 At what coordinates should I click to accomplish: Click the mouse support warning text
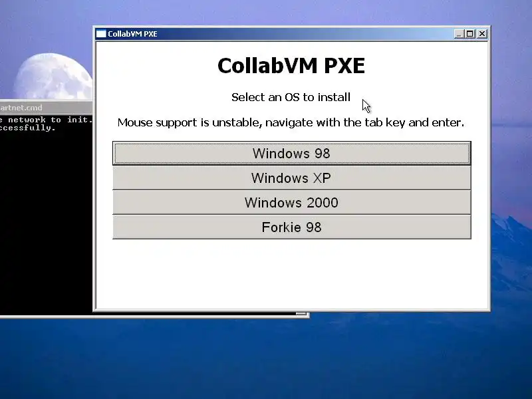tap(291, 122)
